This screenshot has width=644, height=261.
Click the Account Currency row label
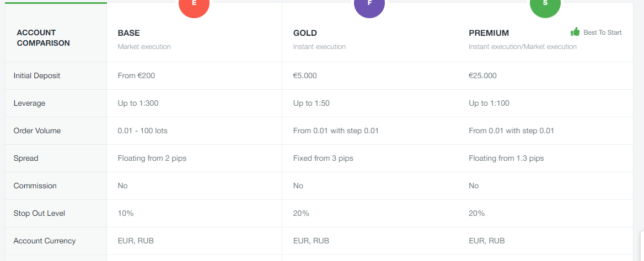(x=45, y=241)
